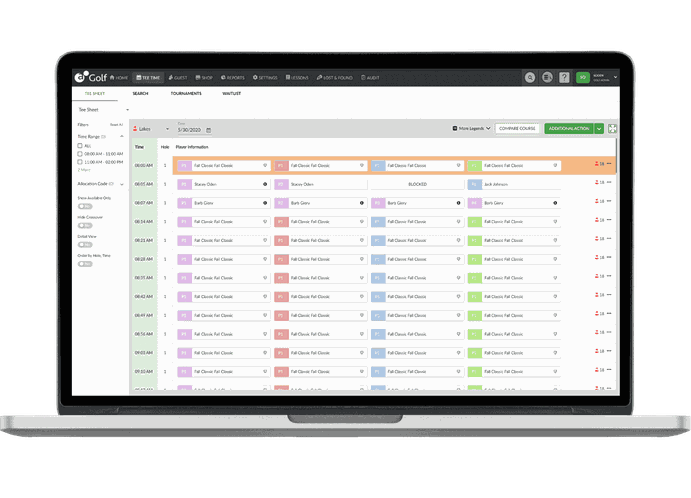Expand the More Legends dropdown
Image resolution: width=691 pixels, height=498 pixels.
click(471, 129)
